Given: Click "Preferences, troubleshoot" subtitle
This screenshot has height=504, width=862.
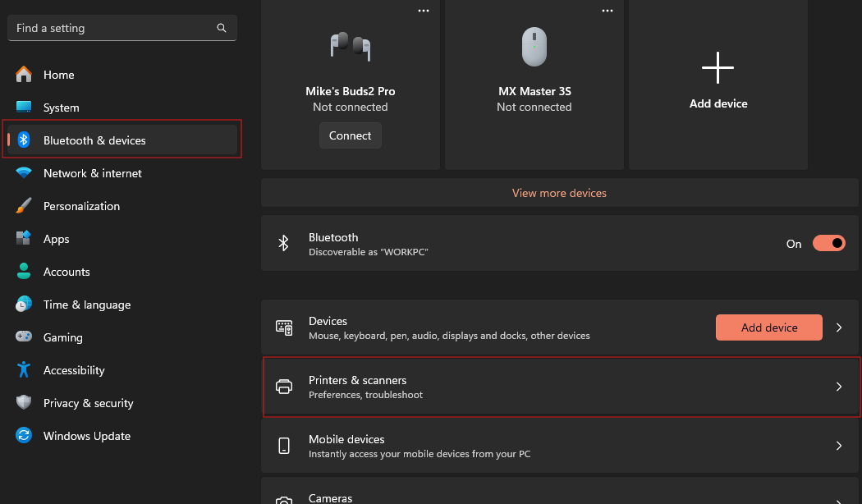Looking at the screenshot, I should (365, 395).
